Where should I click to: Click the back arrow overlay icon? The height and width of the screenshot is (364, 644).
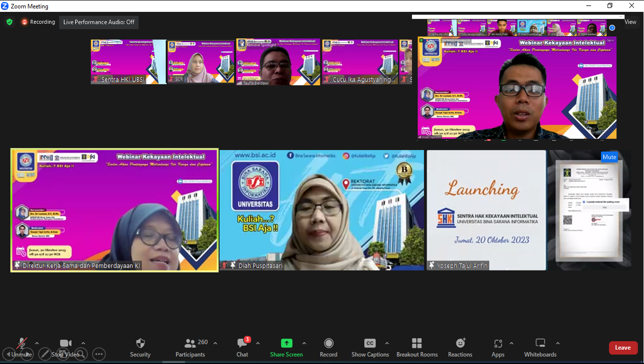coord(9,354)
